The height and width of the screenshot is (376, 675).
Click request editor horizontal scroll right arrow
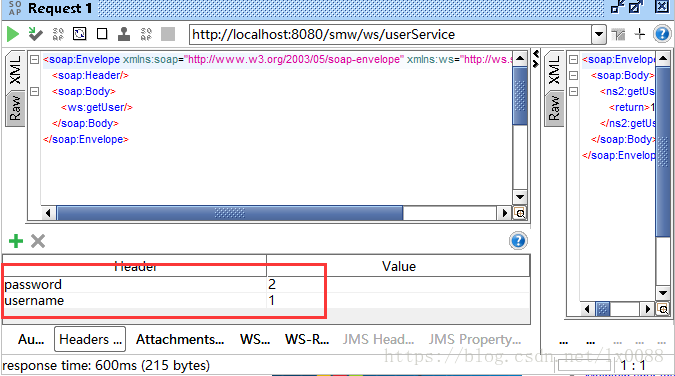505,213
